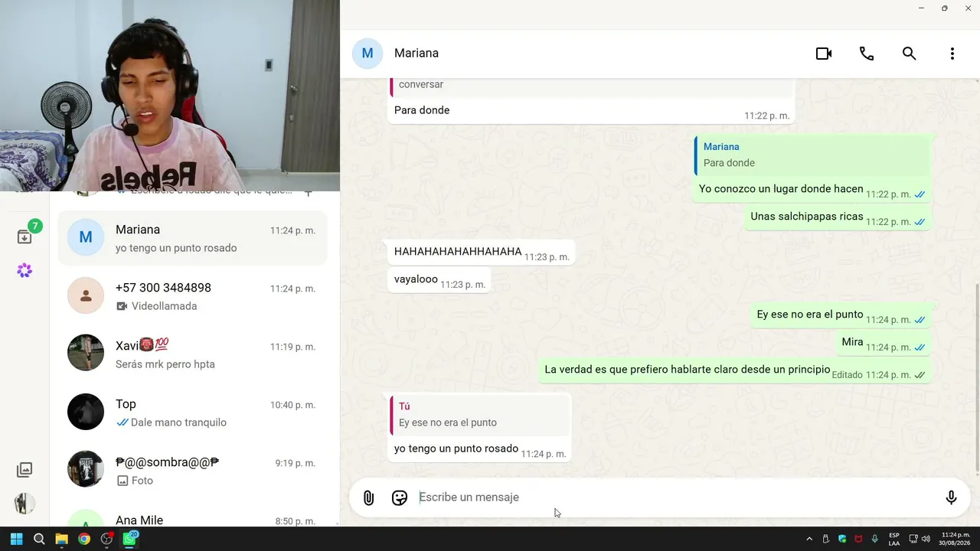Show hidden system tray icons
The image size is (980, 551).
tap(809, 539)
